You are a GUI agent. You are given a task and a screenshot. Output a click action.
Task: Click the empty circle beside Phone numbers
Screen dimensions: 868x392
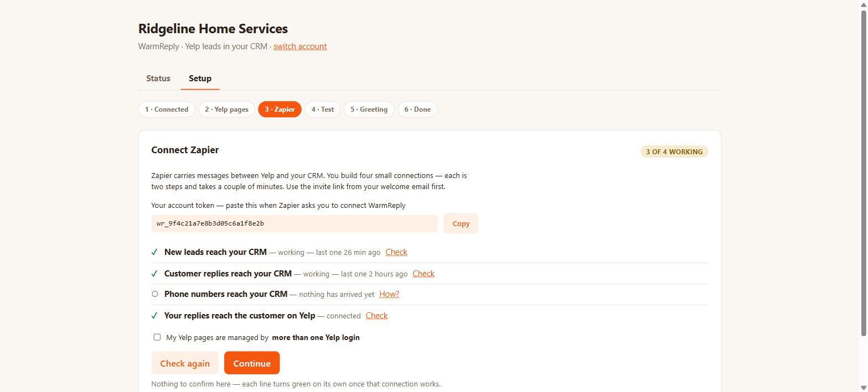[155, 294]
